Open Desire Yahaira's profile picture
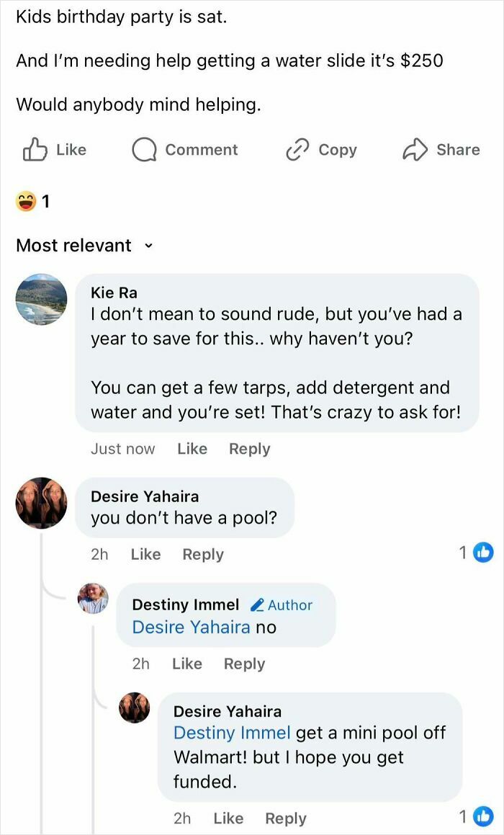Image resolution: width=504 pixels, height=835 pixels. (x=41, y=503)
